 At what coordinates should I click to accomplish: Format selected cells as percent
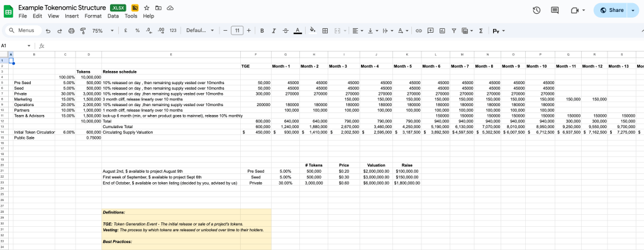(x=137, y=30)
